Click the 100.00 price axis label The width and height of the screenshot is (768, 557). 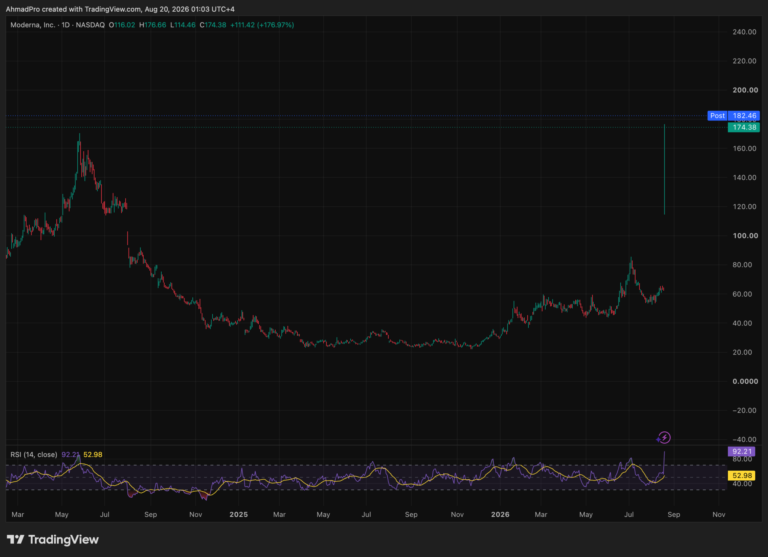pyautogui.click(x=745, y=236)
